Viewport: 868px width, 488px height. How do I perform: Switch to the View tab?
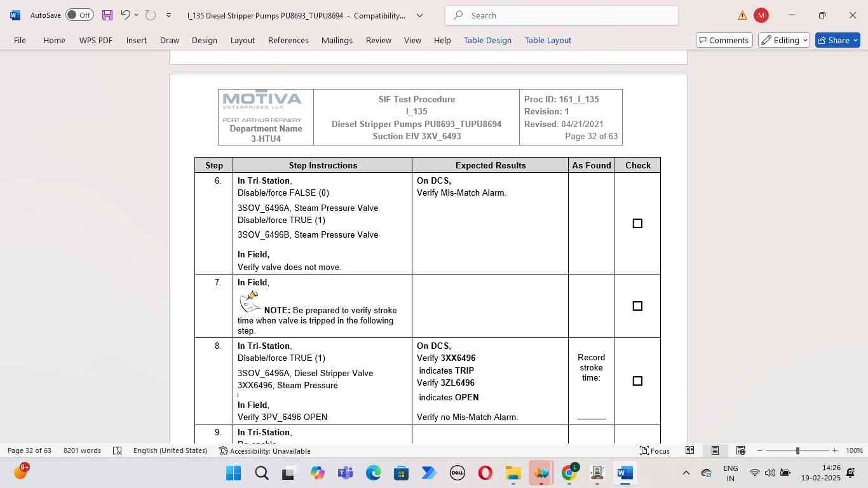(413, 40)
